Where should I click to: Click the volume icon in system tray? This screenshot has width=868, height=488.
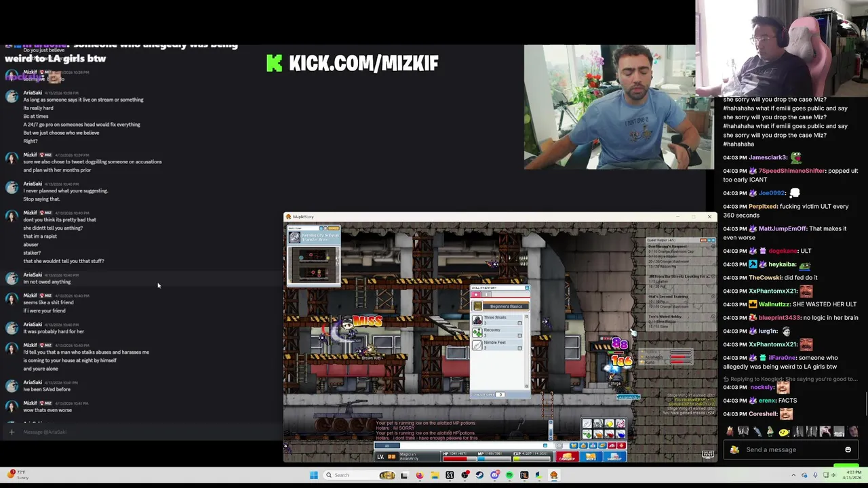(833, 474)
